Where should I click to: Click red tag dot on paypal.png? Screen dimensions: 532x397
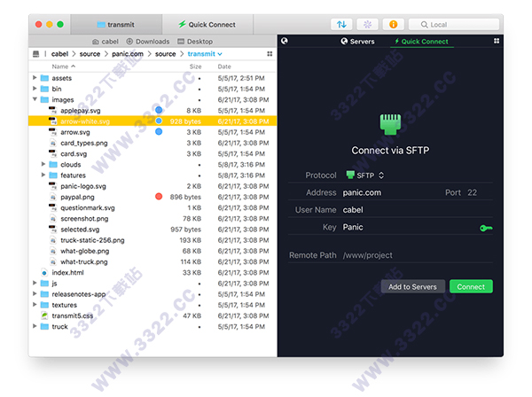(x=159, y=197)
